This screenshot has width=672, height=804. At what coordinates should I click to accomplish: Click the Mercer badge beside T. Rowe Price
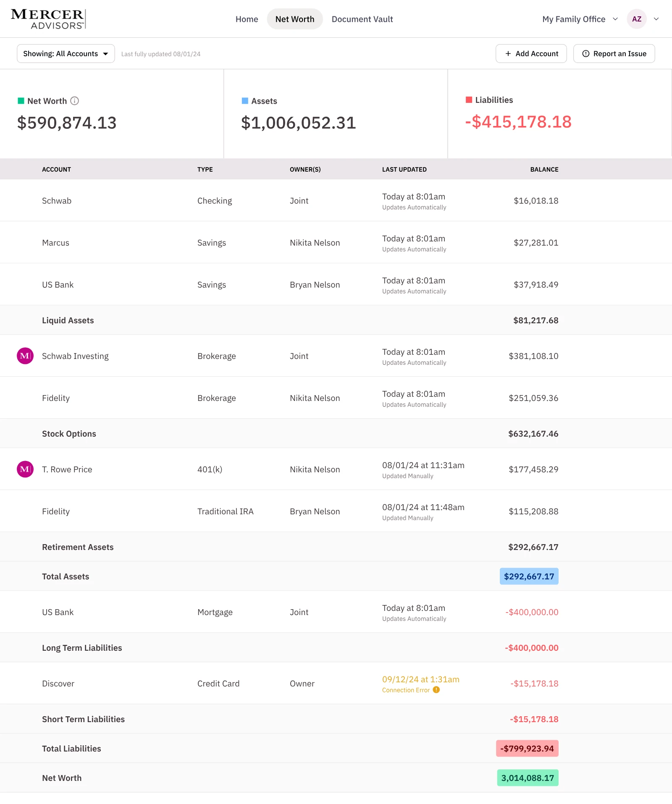click(25, 469)
